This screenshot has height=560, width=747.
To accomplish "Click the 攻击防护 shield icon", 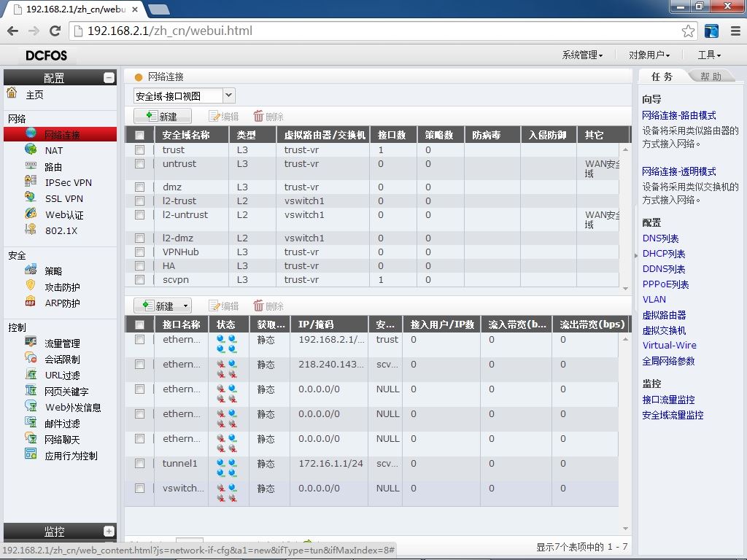I will [31, 286].
